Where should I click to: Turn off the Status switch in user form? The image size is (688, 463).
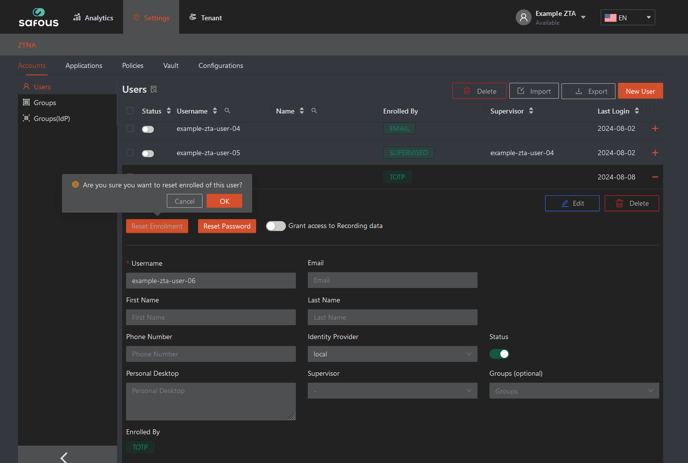coord(499,354)
